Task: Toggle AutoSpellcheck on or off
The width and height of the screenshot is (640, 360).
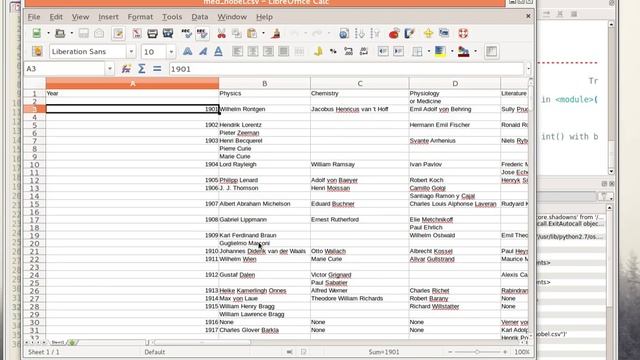Action: (x=202, y=33)
